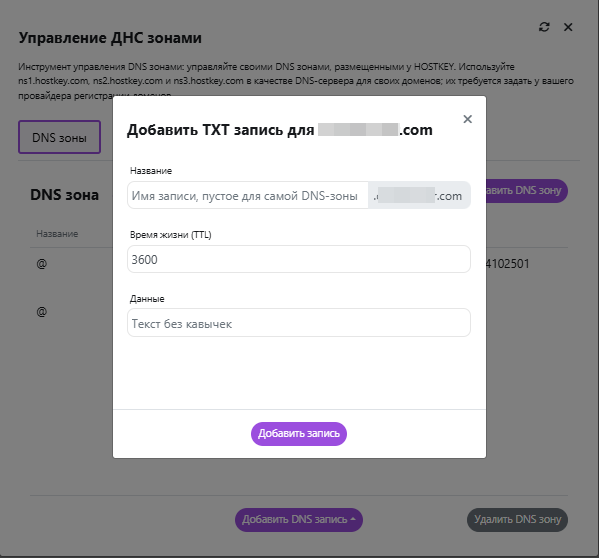
Task: Click the partially hidden Добавить DNS зону button
Action: pos(526,191)
